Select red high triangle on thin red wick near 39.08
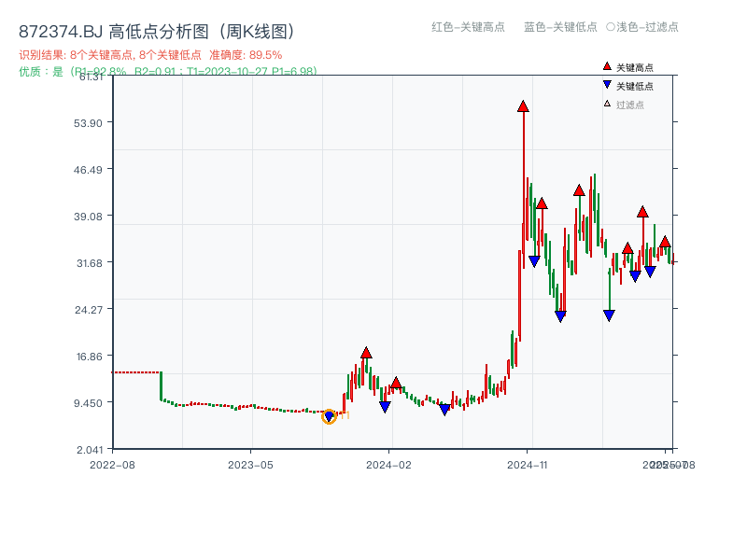 coord(642,212)
